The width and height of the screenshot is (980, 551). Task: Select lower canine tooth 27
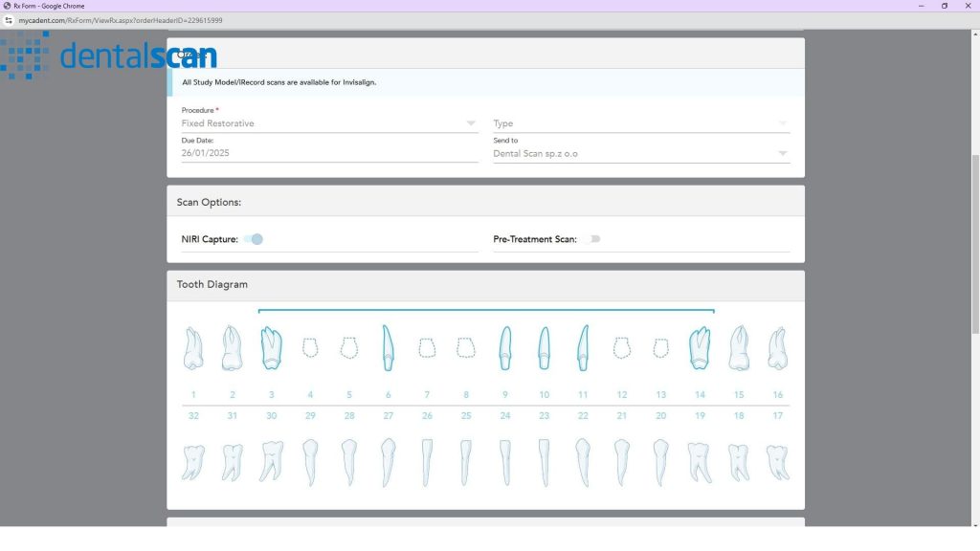pyautogui.click(x=389, y=462)
